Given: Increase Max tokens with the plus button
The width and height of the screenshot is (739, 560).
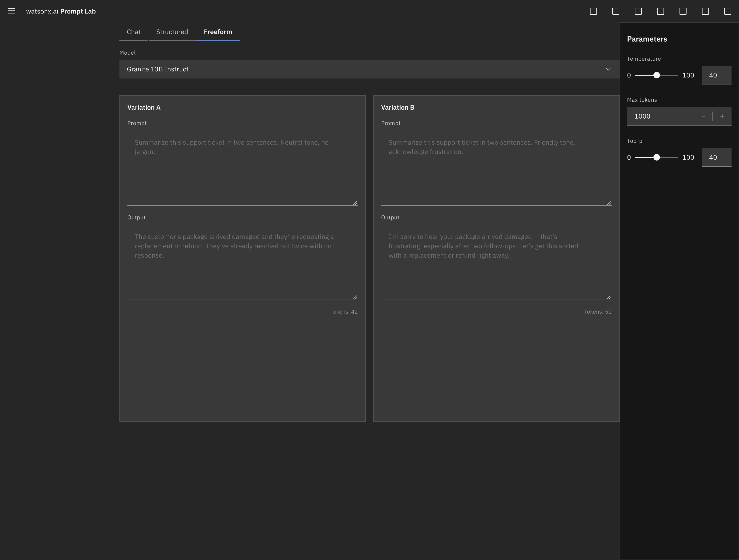Looking at the screenshot, I should point(722,116).
